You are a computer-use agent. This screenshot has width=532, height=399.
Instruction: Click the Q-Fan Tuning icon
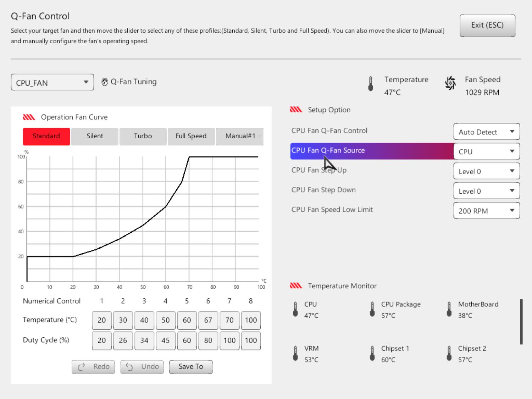[105, 82]
